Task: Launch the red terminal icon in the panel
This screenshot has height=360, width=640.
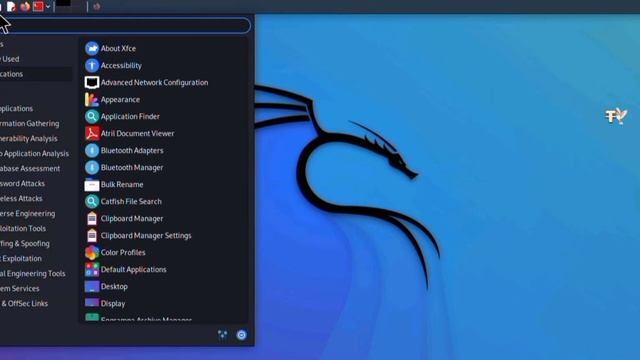Action: [x=38, y=6]
